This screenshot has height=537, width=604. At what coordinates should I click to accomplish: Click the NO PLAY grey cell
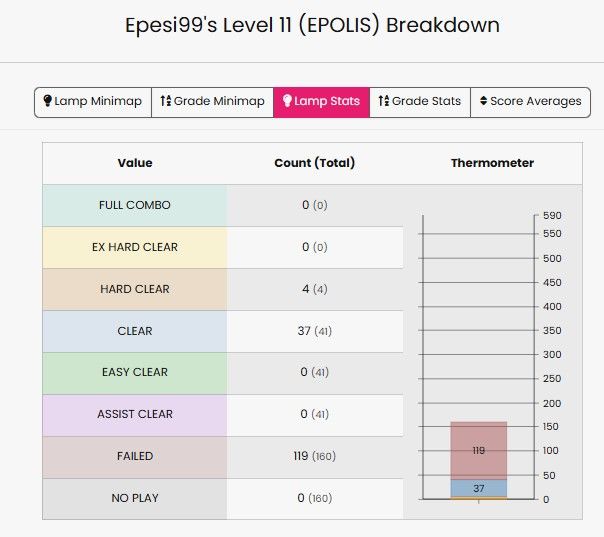click(135, 498)
